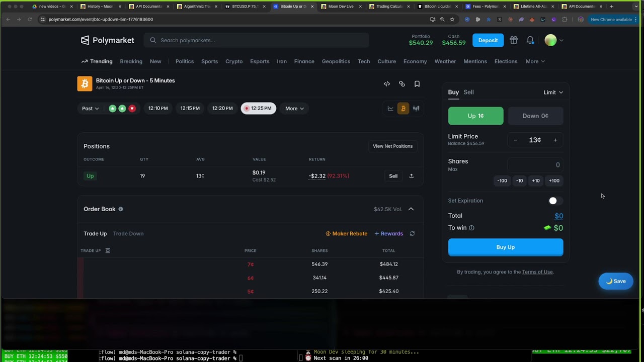Open the gift rewards icon
The image size is (644, 362).
(514, 40)
